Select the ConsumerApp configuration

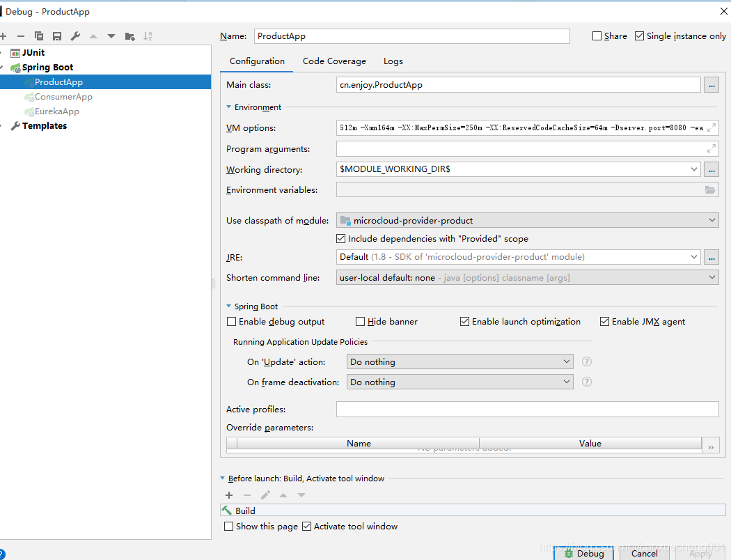tap(63, 96)
